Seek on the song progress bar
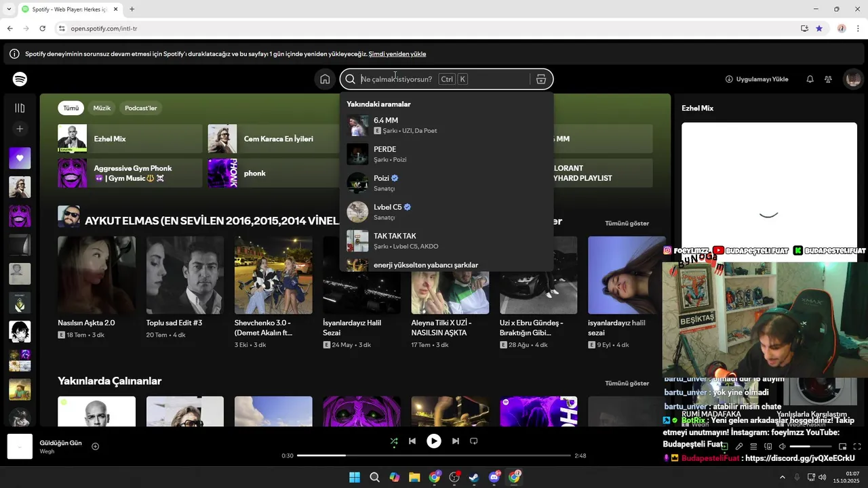The height and width of the screenshot is (488, 868). [x=434, y=456]
